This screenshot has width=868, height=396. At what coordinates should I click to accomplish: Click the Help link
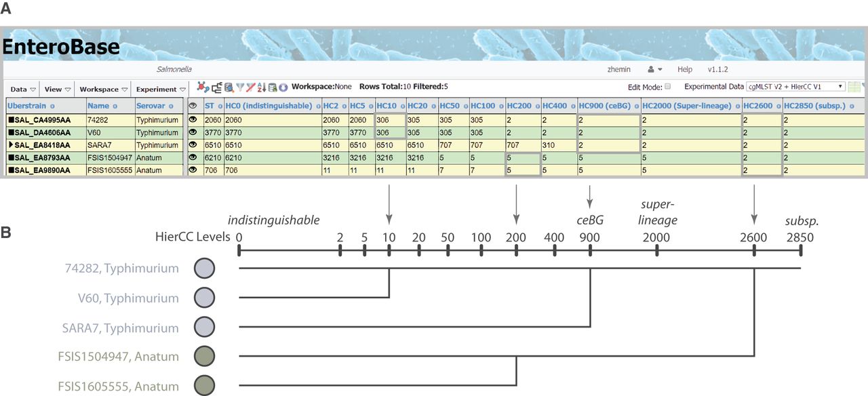pos(684,70)
